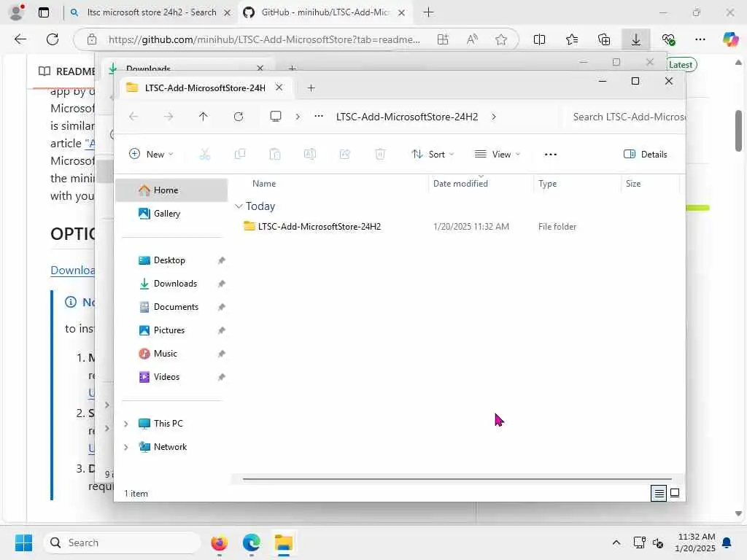The image size is (747, 560).
Task: Open Copilot in Edge sidebar
Action: pyautogui.click(x=730, y=39)
